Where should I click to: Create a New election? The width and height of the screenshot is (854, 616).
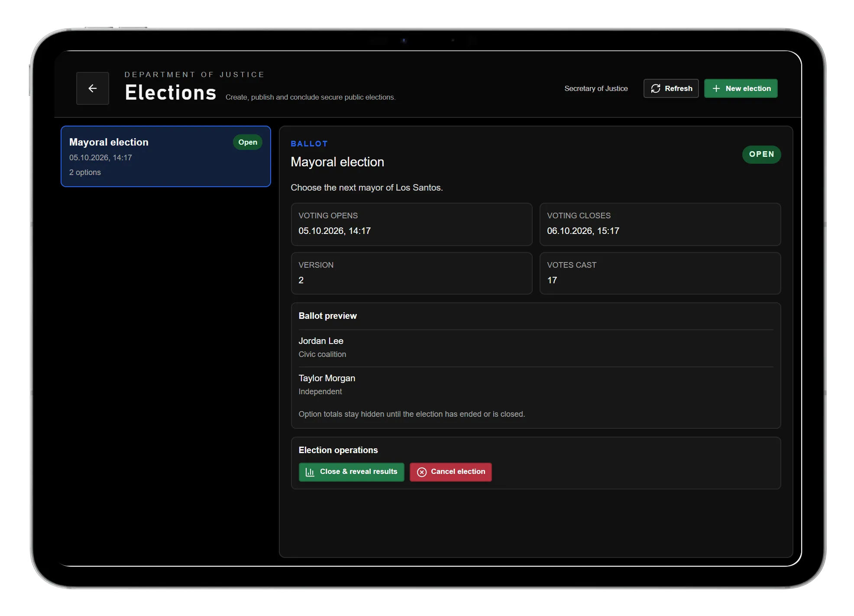[x=741, y=88]
